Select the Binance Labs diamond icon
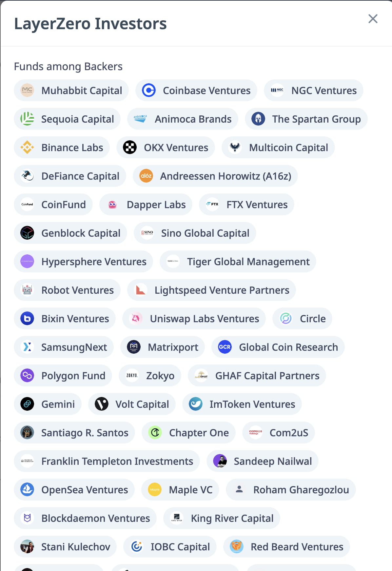Image resolution: width=392 pixels, height=571 pixels. click(28, 148)
